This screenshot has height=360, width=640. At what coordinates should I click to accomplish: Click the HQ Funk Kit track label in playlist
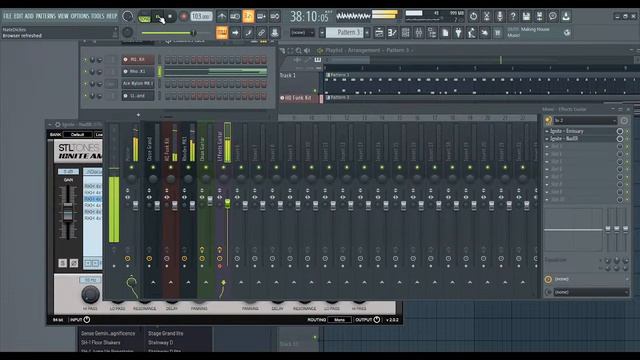298,98
